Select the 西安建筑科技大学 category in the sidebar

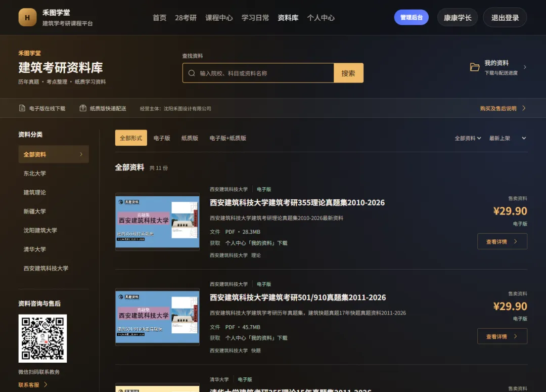(46, 268)
